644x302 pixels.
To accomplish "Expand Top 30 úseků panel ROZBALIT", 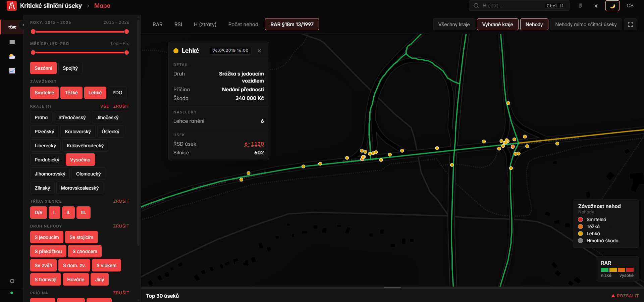I will (625, 296).
